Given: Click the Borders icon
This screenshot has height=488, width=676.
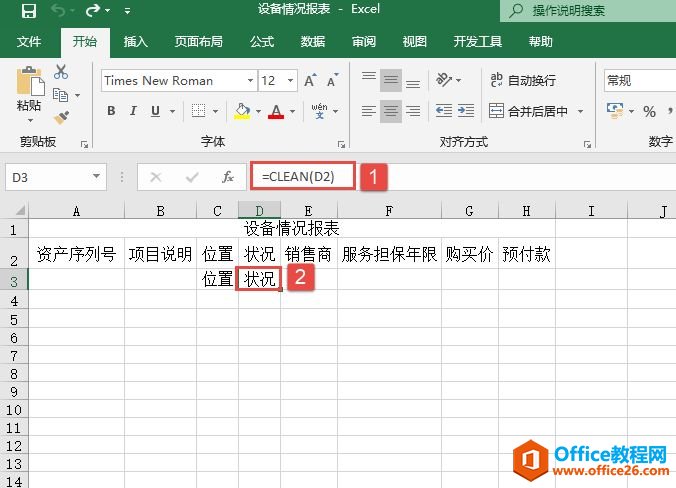Looking at the screenshot, I should 198,111.
